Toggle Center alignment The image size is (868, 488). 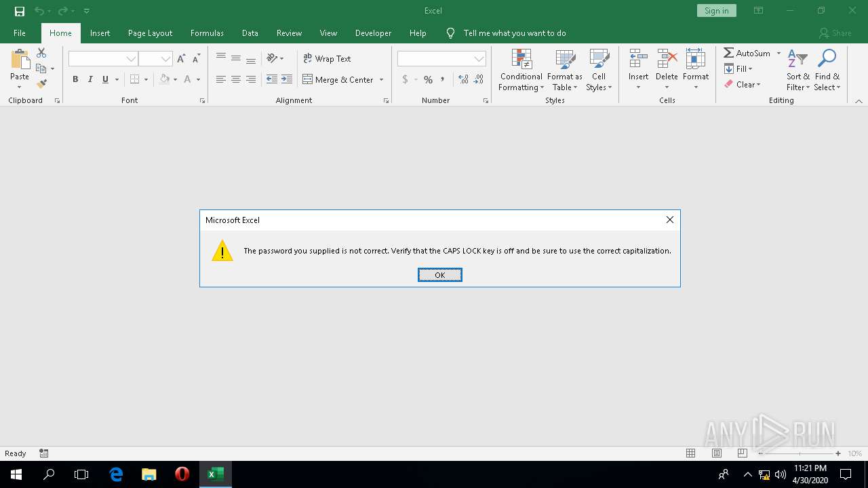(x=236, y=79)
